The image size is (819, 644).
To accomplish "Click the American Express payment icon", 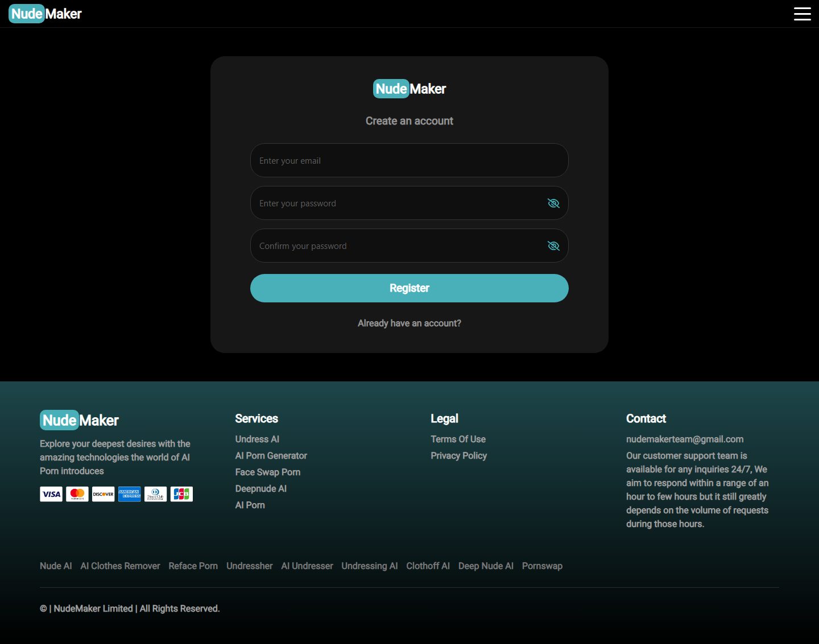I will click(130, 494).
